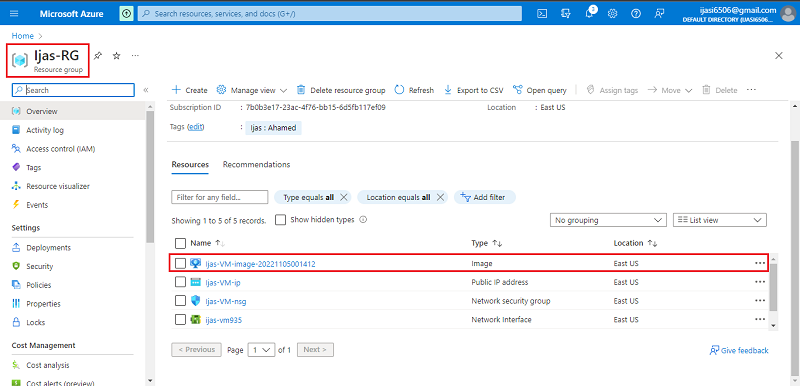Open the Ijas-VM-image-20221105001412 resource link
The height and width of the screenshot is (386, 800).
[x=260, y=264]
